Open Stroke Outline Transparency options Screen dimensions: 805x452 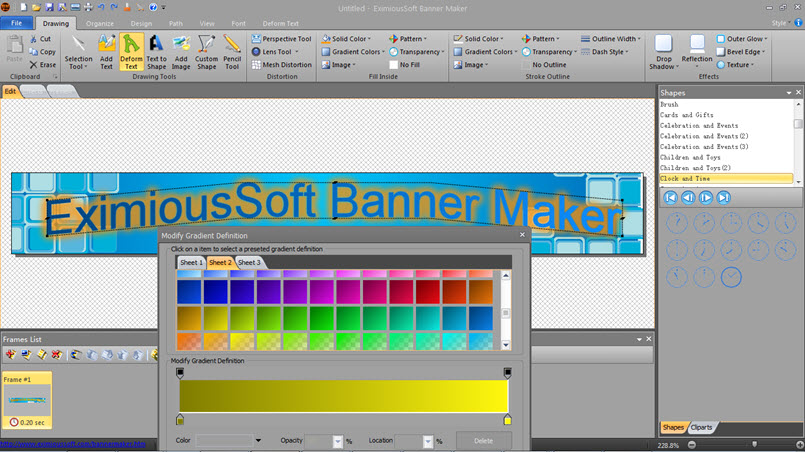549,52
